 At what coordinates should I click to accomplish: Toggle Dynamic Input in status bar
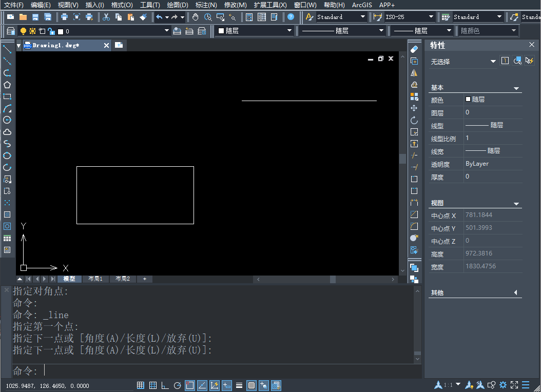click(227, 385)
